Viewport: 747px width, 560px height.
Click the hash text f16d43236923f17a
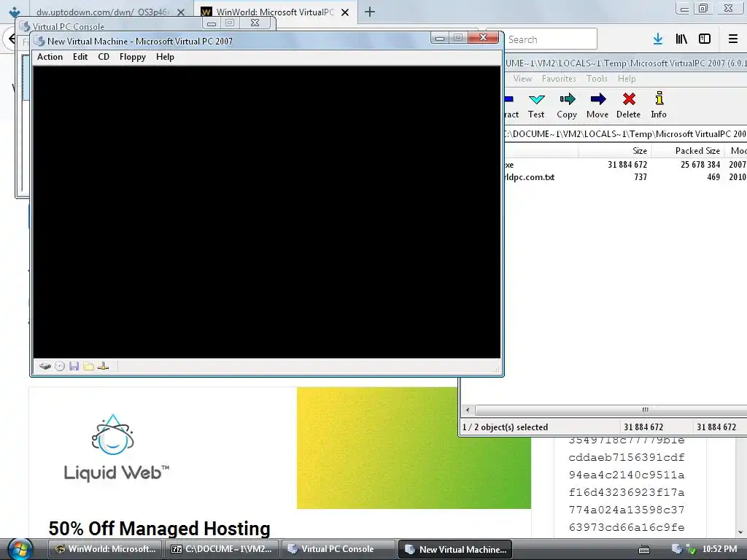tap(627, 492)
